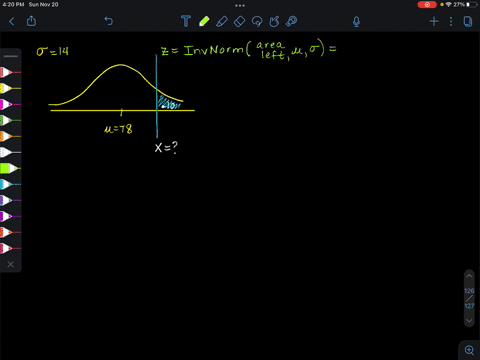Select the Eraser tool
The height and width of the screenshot is (360, 480).
coord(239,22)
